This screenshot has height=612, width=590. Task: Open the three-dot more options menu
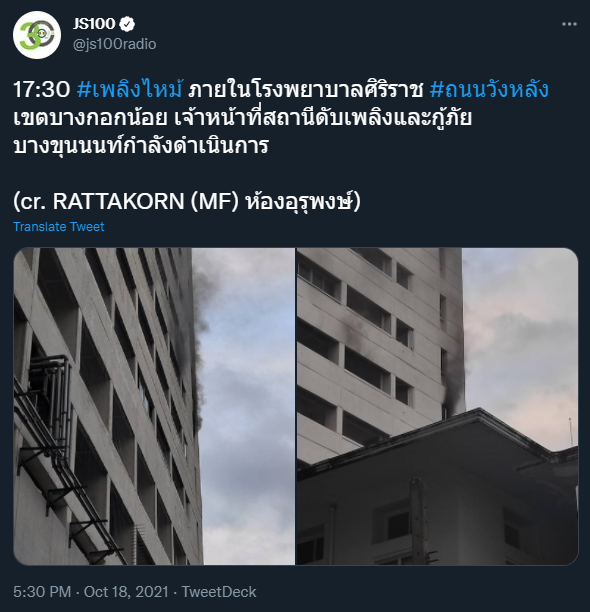(569, 24)
